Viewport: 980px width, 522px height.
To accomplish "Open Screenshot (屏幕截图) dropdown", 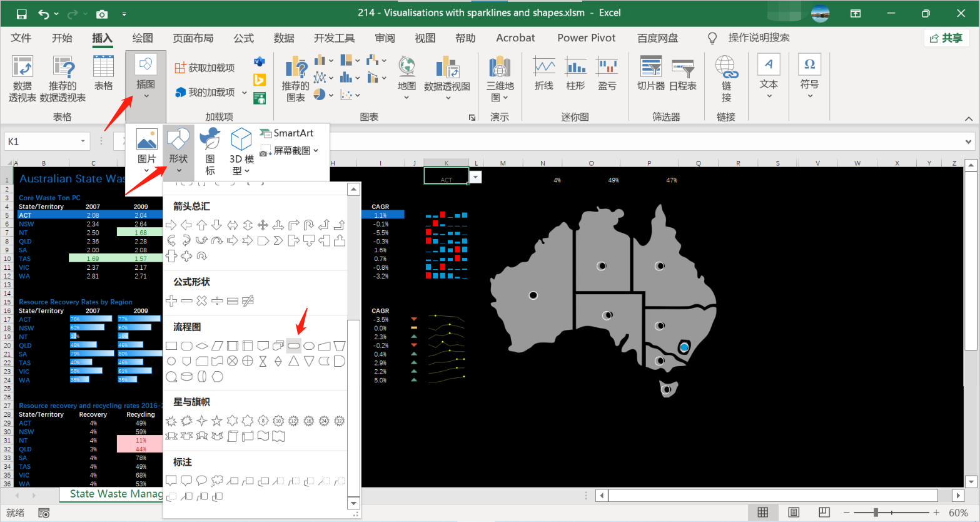I will pos(289,150).
